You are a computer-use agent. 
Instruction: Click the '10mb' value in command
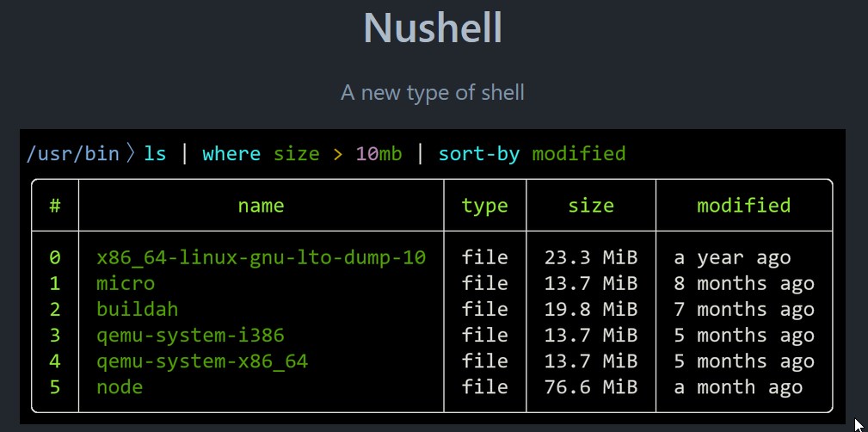pos(379,153)
